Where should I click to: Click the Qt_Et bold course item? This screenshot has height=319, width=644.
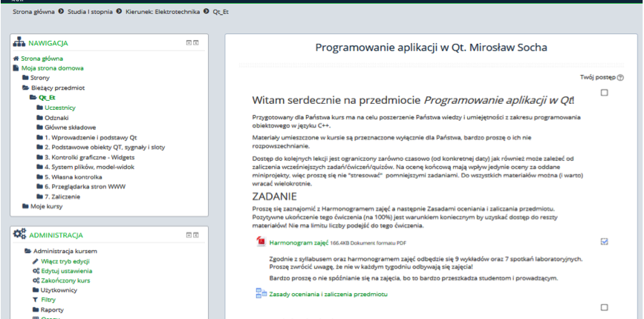(x=47, y=98)
